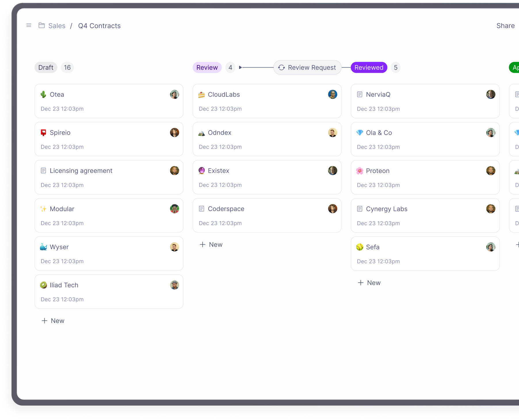Click the cake icon on CloudLabs card
The width and height of the screenshot is (519, 420).
(x=202, y=94)
